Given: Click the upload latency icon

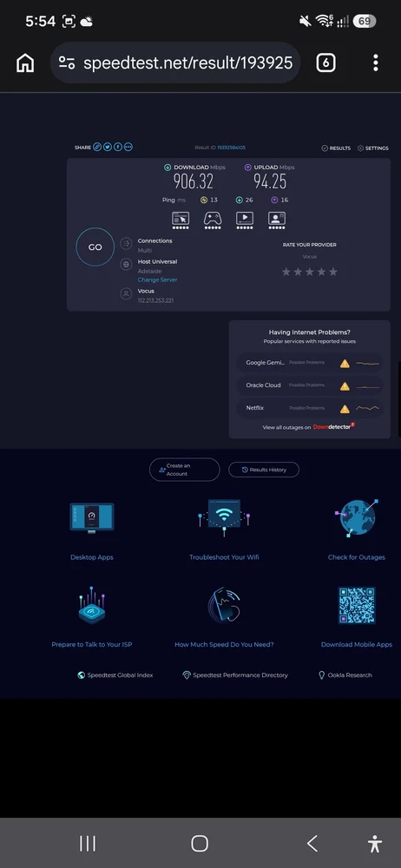Looking at the screenshot, I should (274, 200).
